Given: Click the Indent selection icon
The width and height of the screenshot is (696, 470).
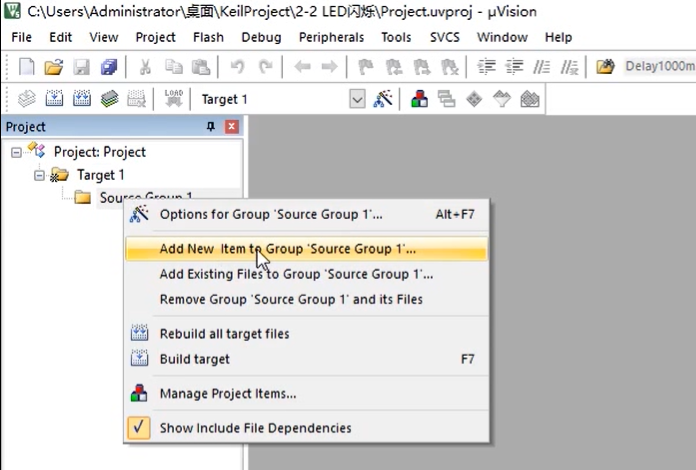Looking at the screenshot, I should tap(486, 67).
